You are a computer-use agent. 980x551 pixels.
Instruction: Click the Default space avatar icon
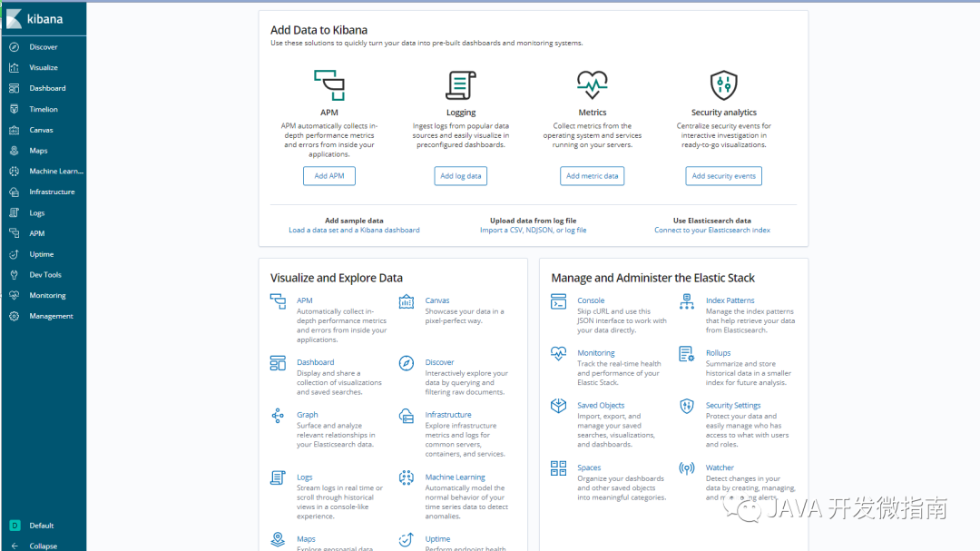click(x=15, y=526)
